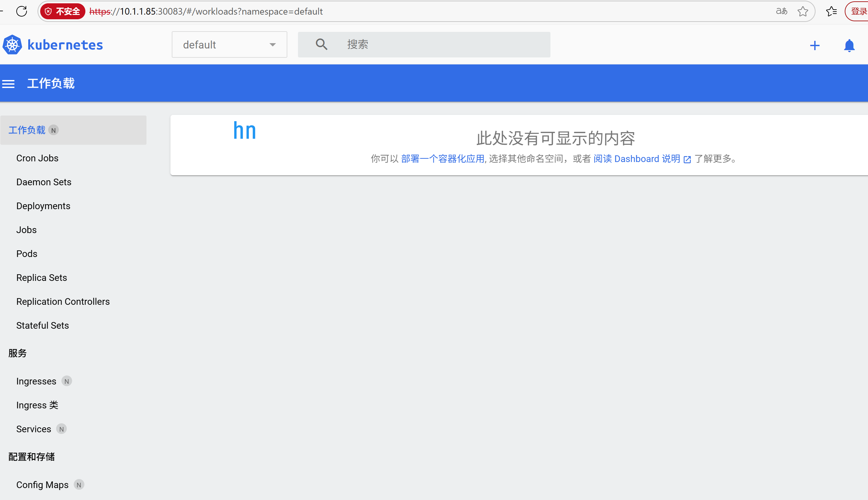Open the default namespace dropdown
Image resolution: width=868 pixels, height=500 pixels.
[220, 44]
